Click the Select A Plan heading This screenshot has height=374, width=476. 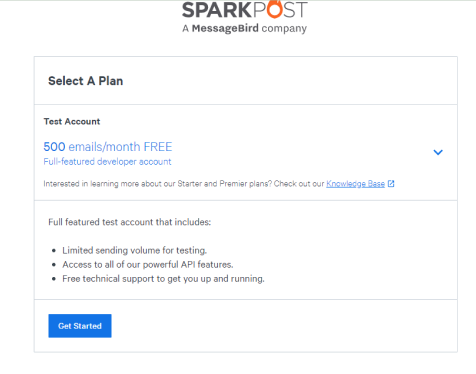click(x=85, y=81)
